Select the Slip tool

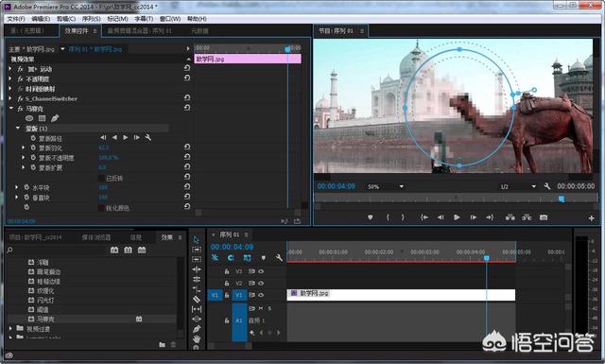197,309
